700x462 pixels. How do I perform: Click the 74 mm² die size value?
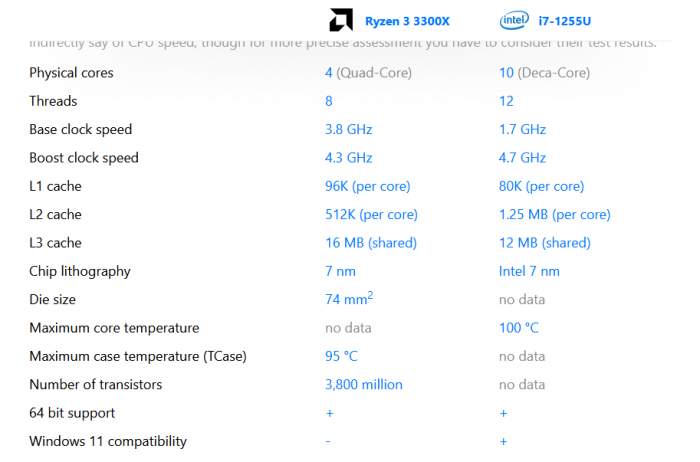(349, 299)
